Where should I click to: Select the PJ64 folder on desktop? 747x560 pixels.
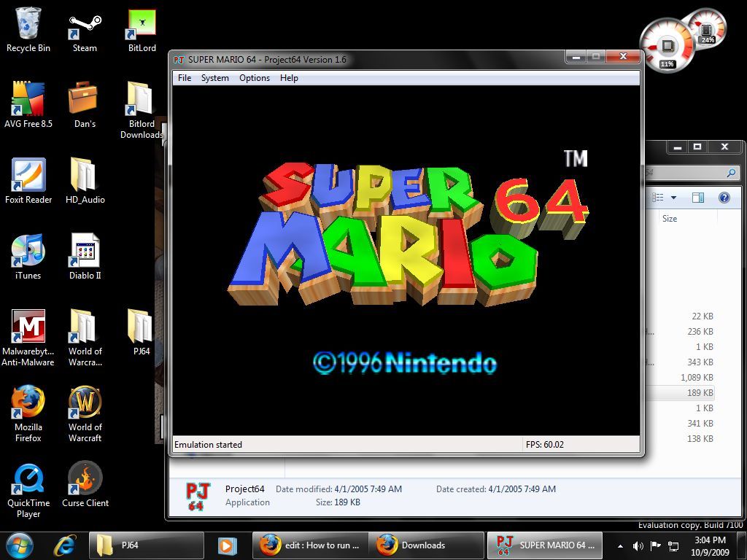[142, 332]
